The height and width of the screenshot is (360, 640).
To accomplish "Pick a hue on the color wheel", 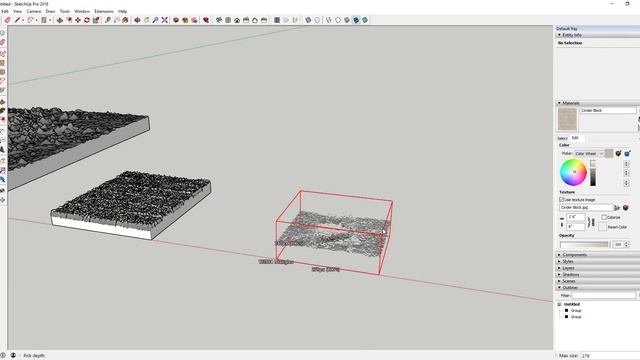I will 573,172.
